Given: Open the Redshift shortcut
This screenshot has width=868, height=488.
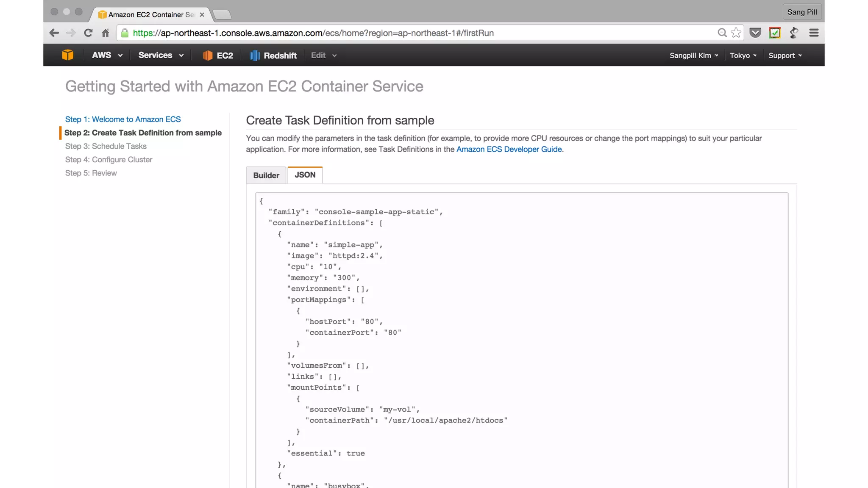Looking at the screenshot, I should [x=273, y=55].
